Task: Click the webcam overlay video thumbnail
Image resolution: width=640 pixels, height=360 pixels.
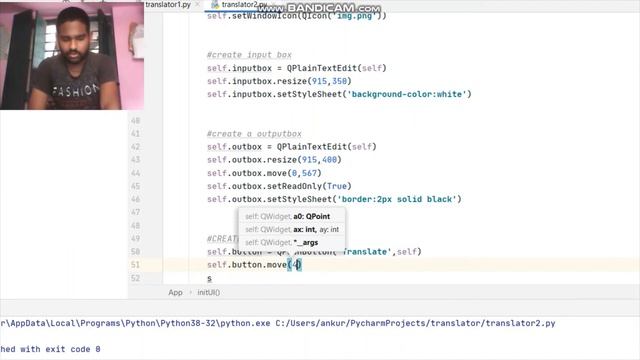Action: tap(72, 56)
